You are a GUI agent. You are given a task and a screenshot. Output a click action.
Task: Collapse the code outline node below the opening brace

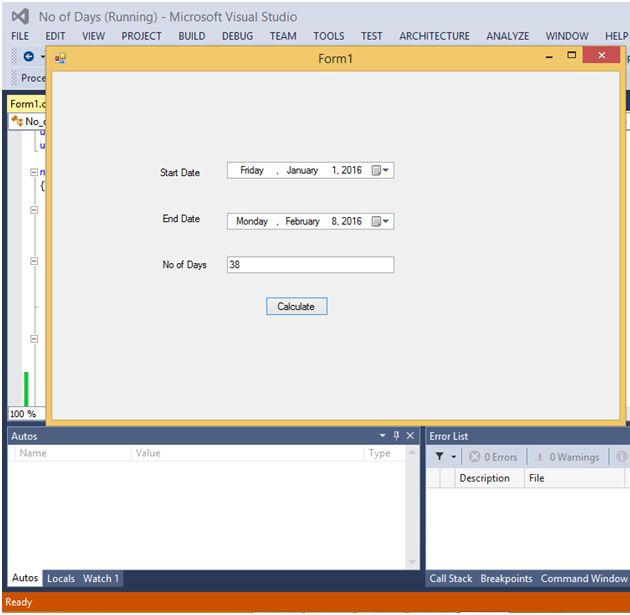coord(34,210)
